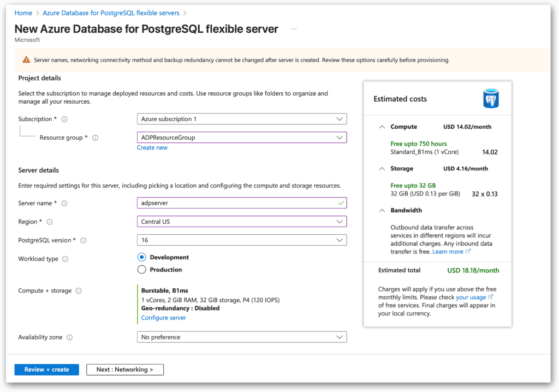
Task: Click the Review + create button
Action: click(x=46, y=370)
